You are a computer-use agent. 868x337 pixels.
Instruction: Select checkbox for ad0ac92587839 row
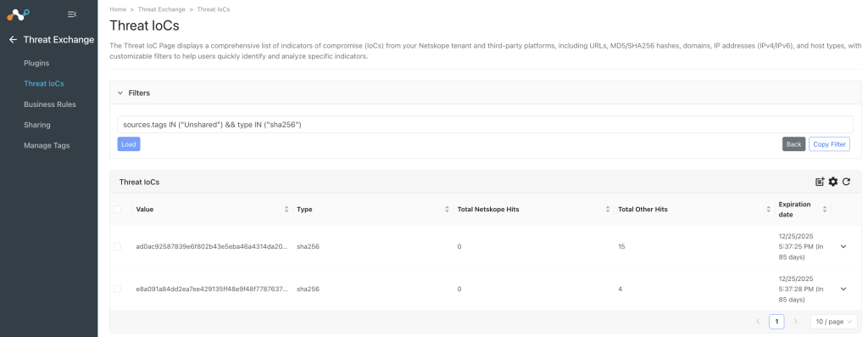[x=117, y=247]
